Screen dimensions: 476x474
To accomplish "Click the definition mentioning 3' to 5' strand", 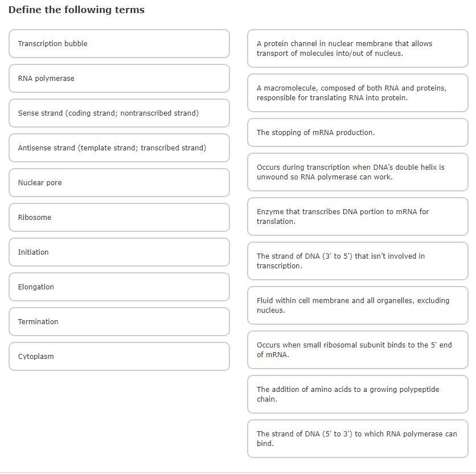I will [357, 261].
